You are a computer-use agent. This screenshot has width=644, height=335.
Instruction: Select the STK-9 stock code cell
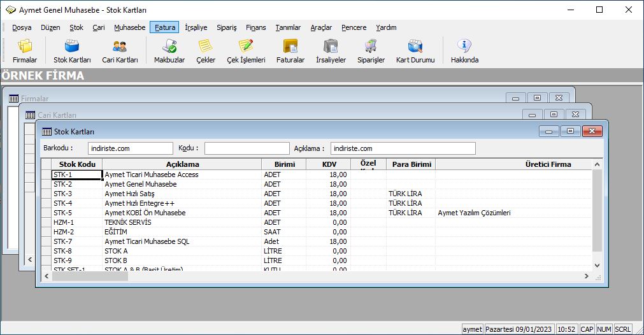(x=77, y=260)
